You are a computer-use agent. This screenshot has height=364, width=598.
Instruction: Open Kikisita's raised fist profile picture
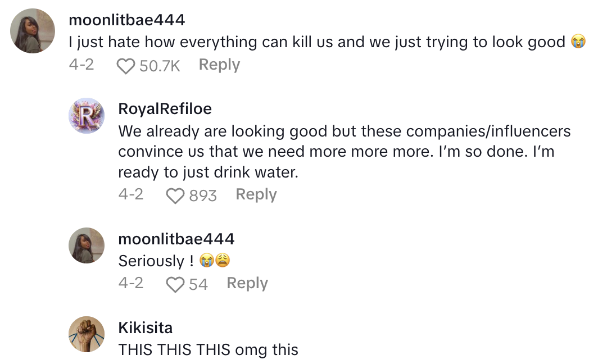[87, 334]
